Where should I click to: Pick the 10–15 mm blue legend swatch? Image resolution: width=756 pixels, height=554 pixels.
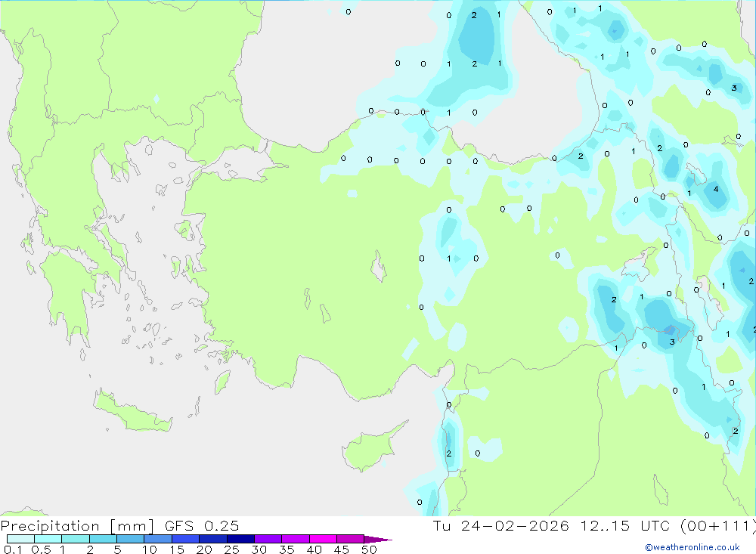point(158,539)
